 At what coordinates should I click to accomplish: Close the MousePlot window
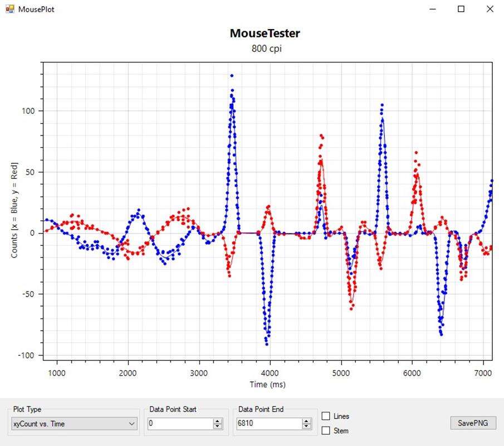[x=490, y=9]
